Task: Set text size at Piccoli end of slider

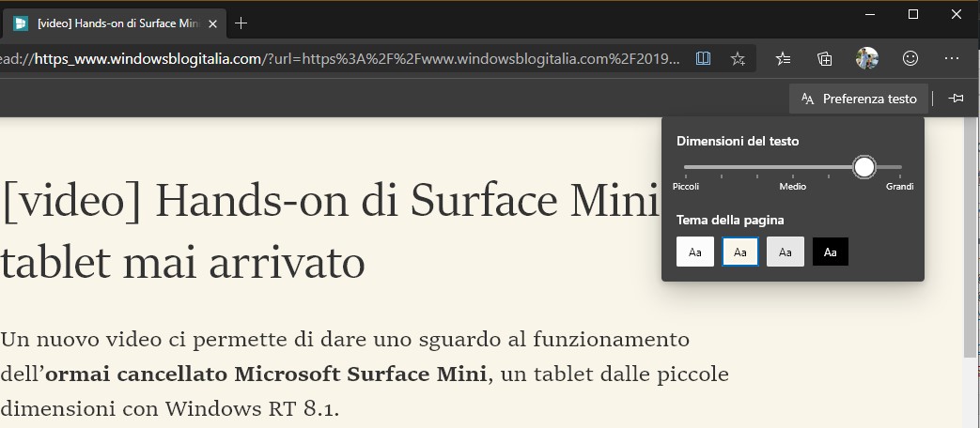Action: point(686,167)
